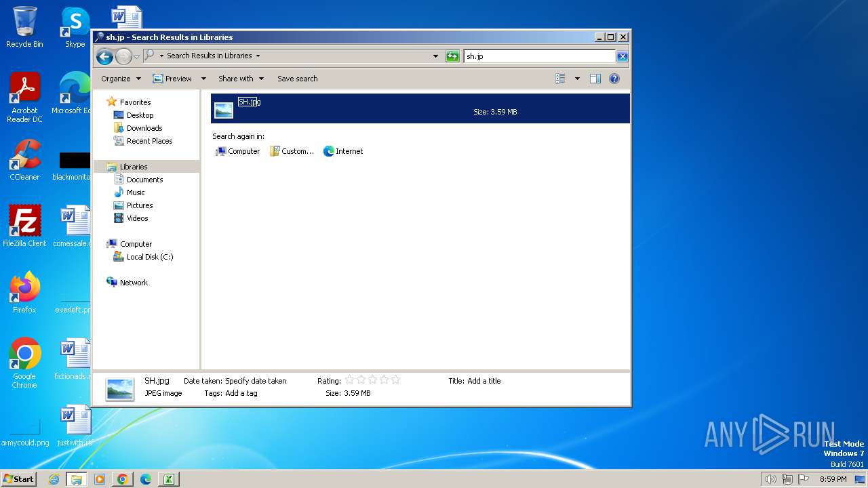Click the Windows Start button
868x488 pixels.
[x=18, y=479]
